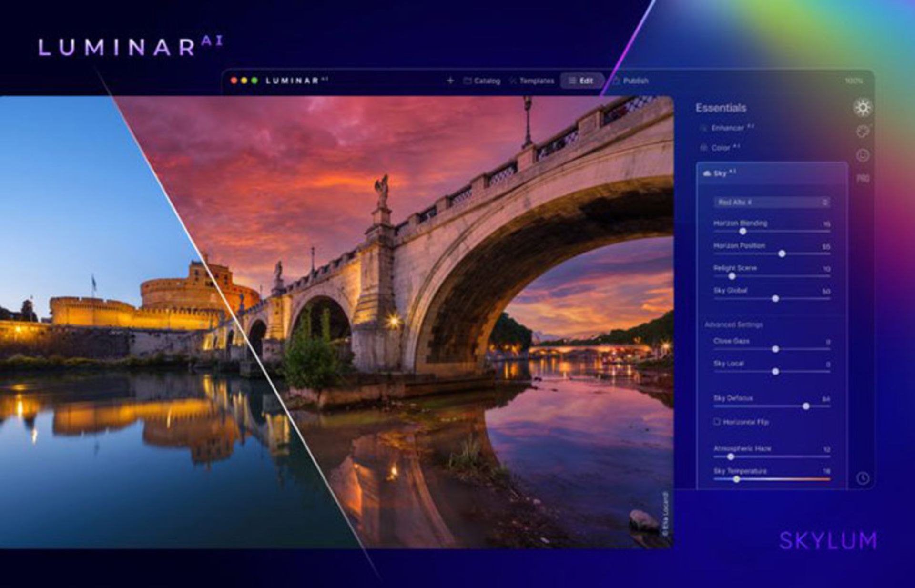Image resolution: width=915 pixels, height=588 pixels.
Task: Open the Enhancer AI tool
Action: tap(730, 128)
